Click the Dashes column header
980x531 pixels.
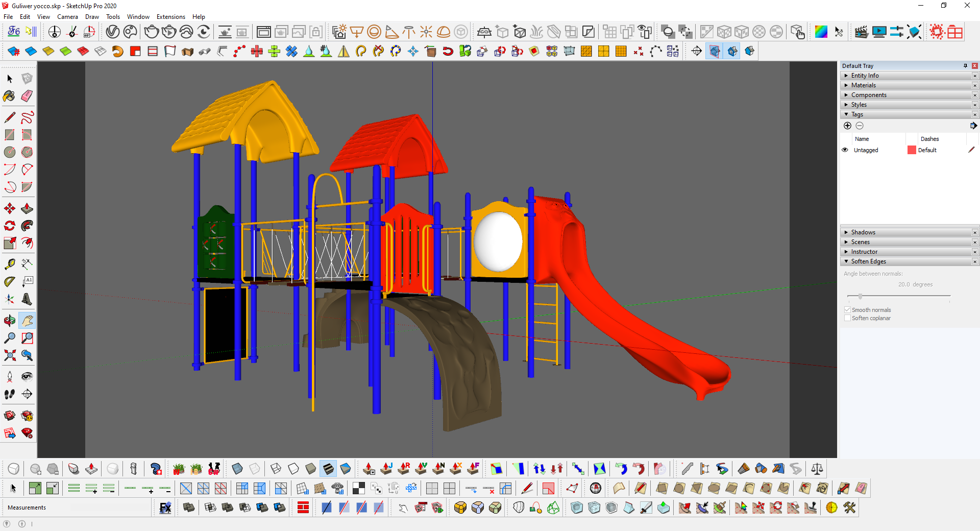[x=929, y=139]
